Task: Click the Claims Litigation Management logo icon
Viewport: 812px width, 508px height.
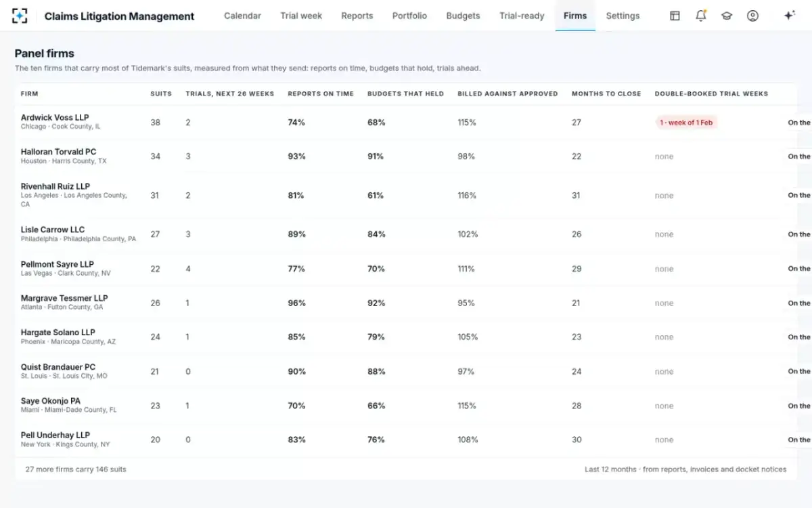Action: click(x=20, y=16)
